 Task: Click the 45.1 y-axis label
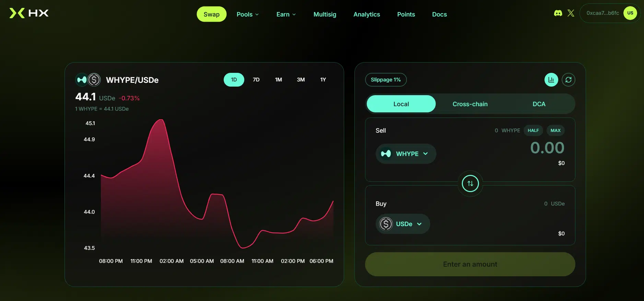click(90, 123)
